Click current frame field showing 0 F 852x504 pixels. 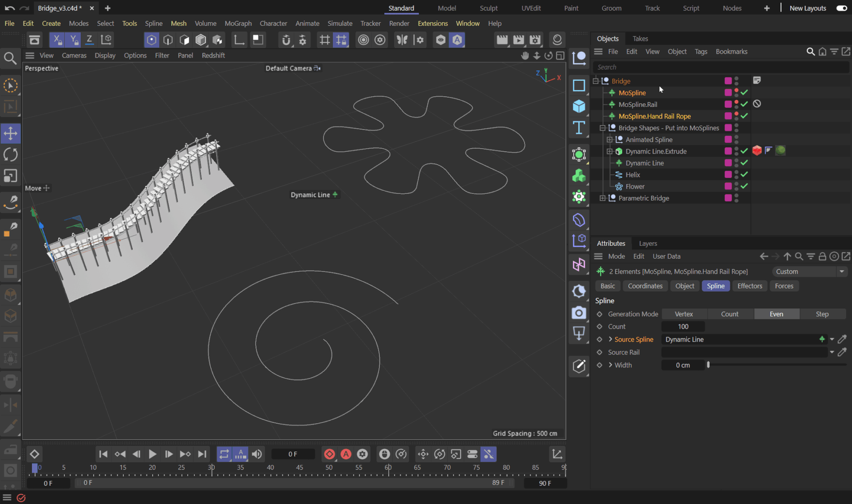pos(293,454)
